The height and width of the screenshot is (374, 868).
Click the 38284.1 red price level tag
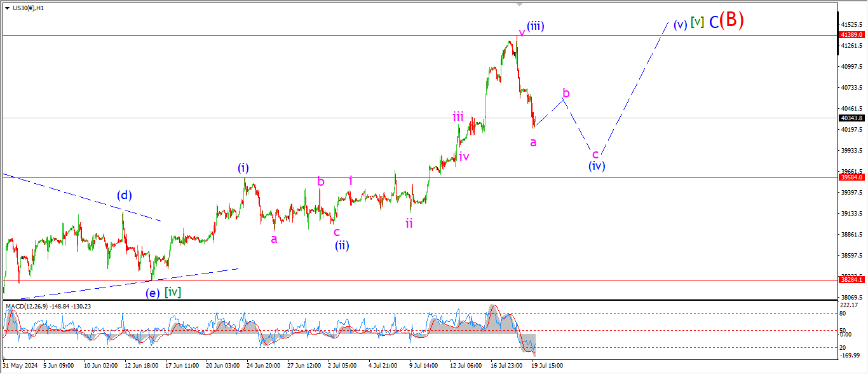pos(851,279)
